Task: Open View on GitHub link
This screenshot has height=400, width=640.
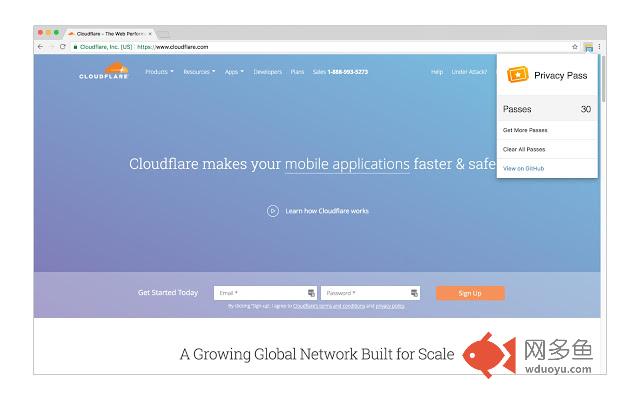Action: 523,168
